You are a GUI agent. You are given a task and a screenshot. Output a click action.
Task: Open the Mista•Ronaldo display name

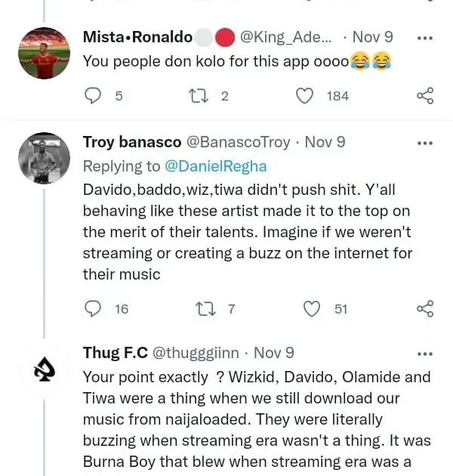pyautogui.click(x=136, y=37)
